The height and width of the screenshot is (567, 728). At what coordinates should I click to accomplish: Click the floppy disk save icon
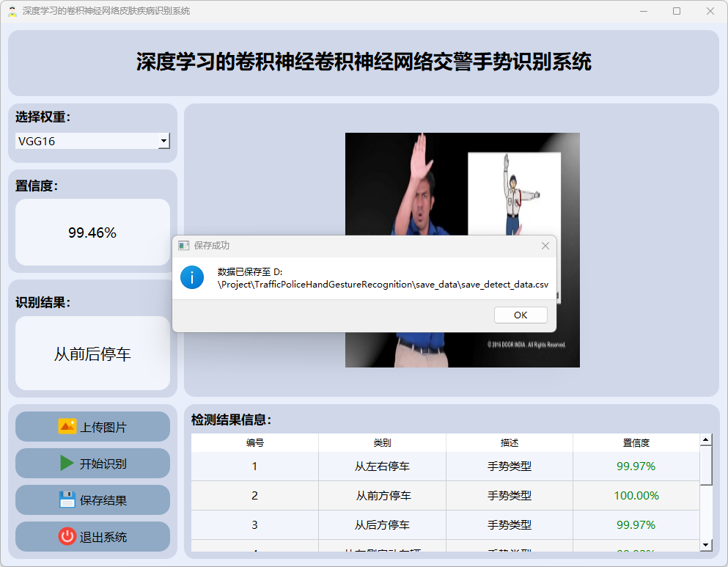point(67,500)
